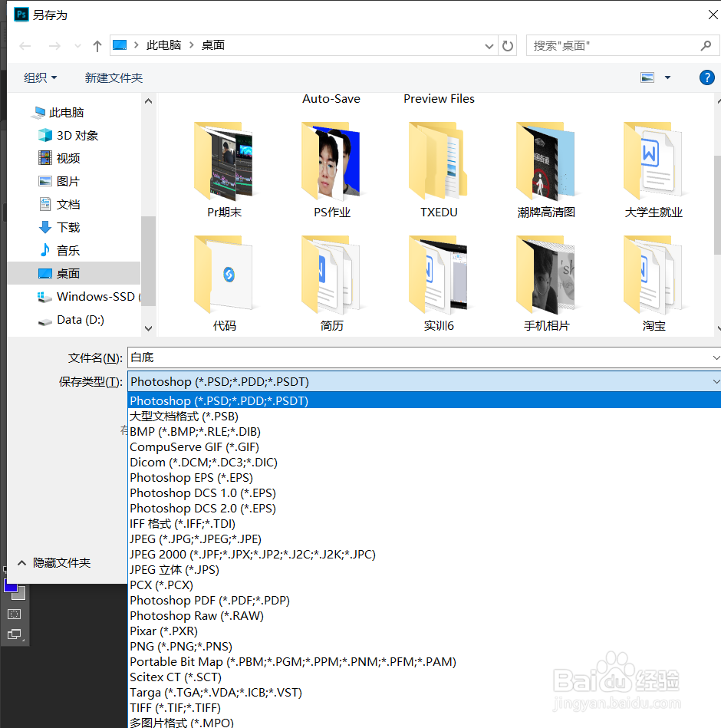Image resolution: width=721 pixels, height=728 pixels.
Task: Choose TIFF (*.TIF;*.TIFF) format
Action: click(424, 707)
